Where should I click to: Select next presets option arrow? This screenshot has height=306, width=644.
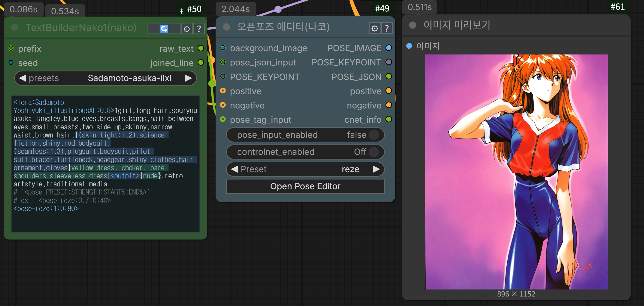point(189,78)
